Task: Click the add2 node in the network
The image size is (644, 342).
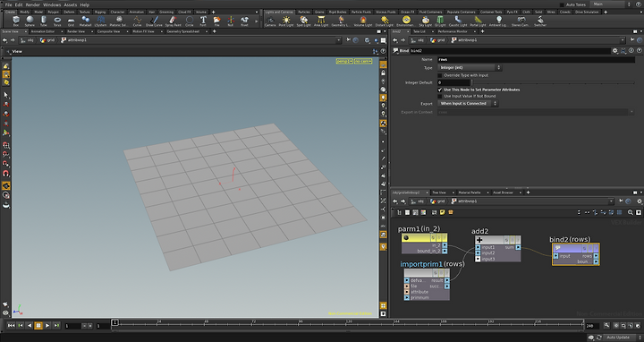Action: tap(498, 249)
